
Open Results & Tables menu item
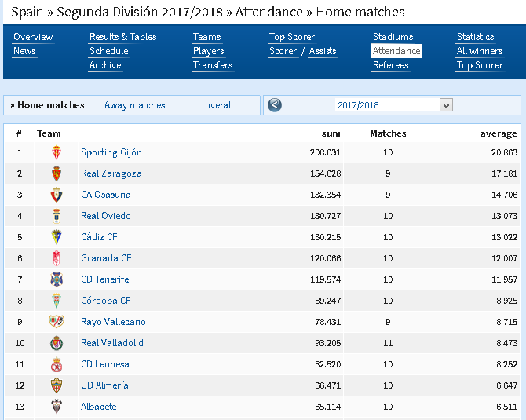(122, 37)
